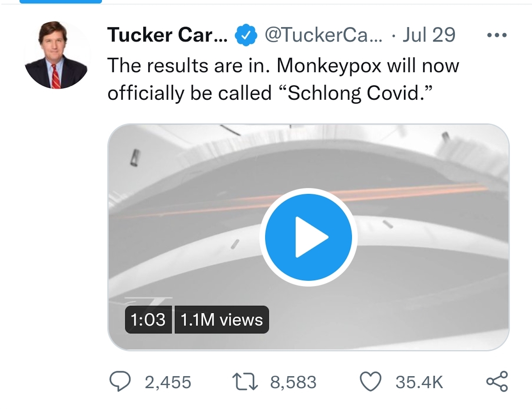Open the round profile picture avatar
This screenshot has height=409, width=532.
pyautogui.click(x=56, y=55)
